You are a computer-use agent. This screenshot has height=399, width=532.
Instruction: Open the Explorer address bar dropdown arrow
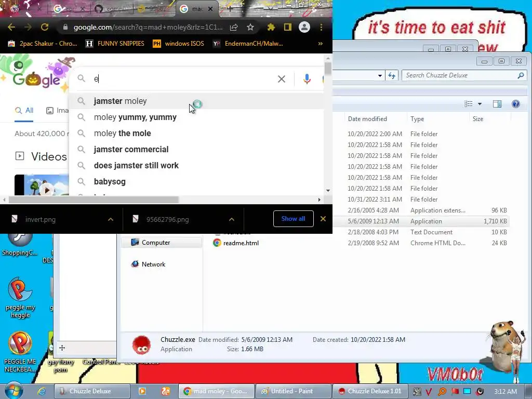tap(380, 75)
